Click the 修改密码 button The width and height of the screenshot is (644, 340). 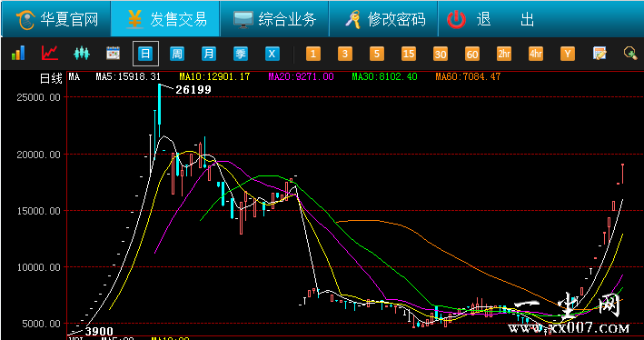[x=384, y=19]
